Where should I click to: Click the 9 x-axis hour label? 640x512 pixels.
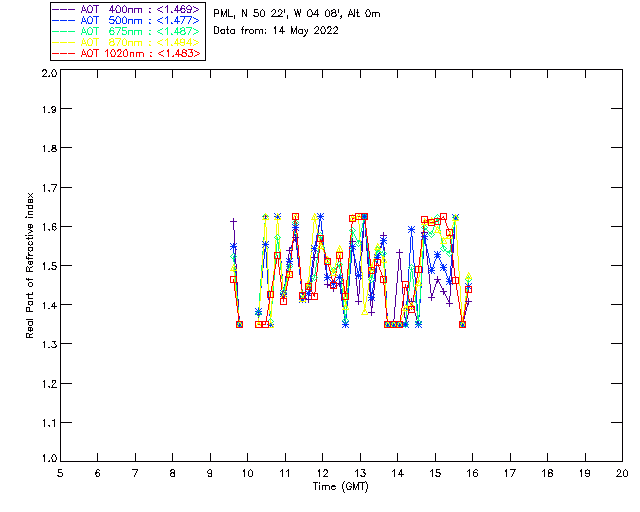pyautogui.click(x=210, y=473)
